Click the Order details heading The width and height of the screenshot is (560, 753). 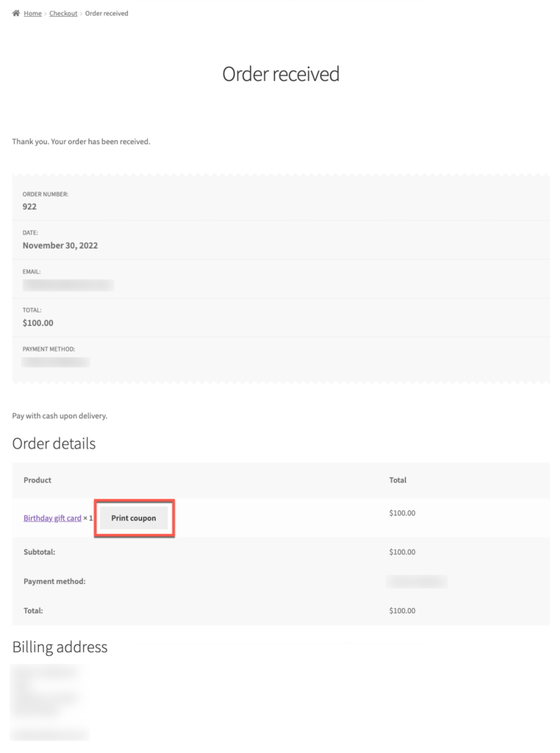tap(54, 443)
